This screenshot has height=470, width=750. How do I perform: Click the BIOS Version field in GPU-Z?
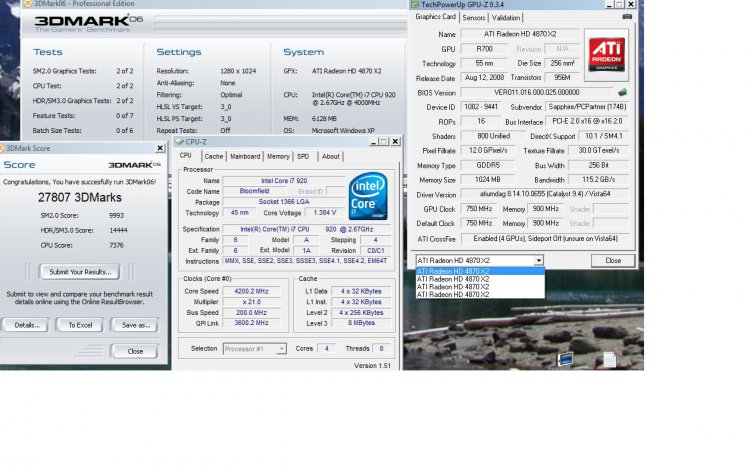pos(537,92)
